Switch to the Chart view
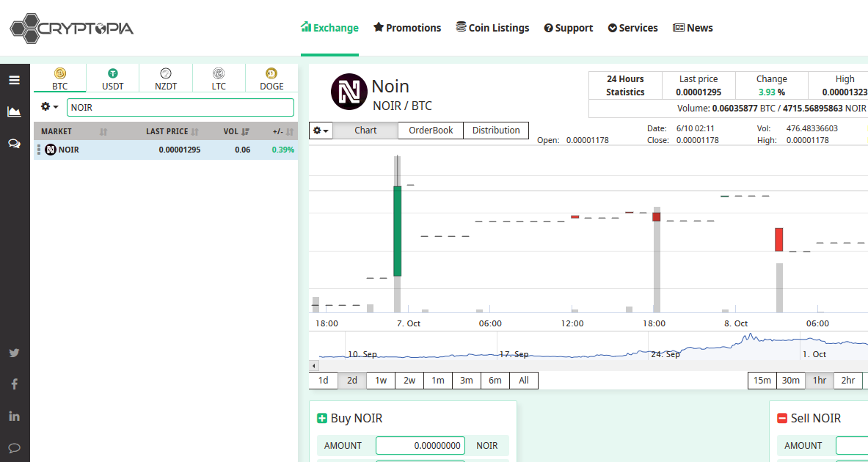868x462 pixels. click(365, 131)
